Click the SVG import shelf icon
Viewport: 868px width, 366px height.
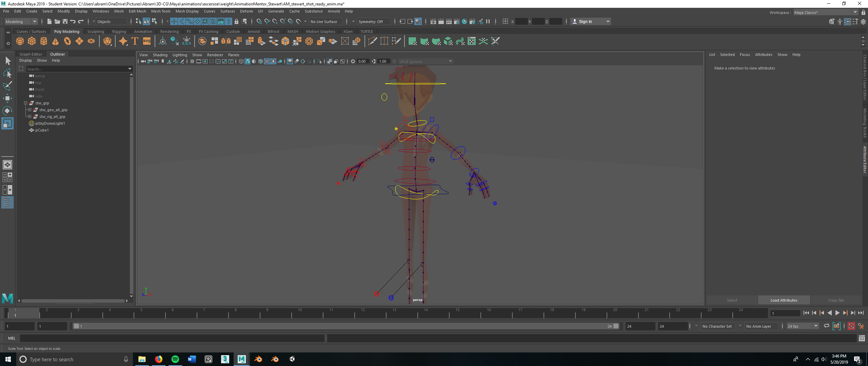[147, 41]
